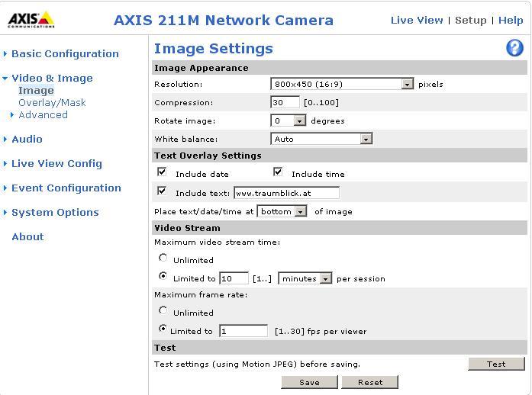The image size is (532, 395).
Task: Select Limited to fps per viewer radio
Action: pos(163,329)
